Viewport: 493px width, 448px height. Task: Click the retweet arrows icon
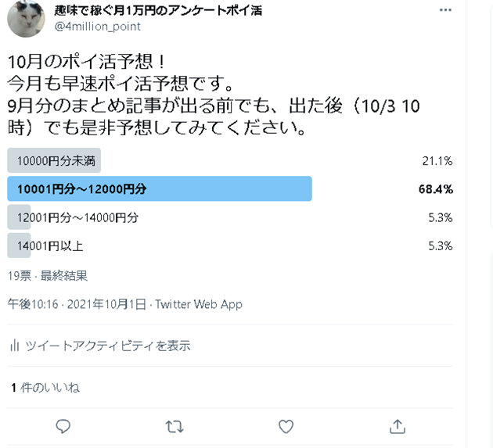coord(175,426)
